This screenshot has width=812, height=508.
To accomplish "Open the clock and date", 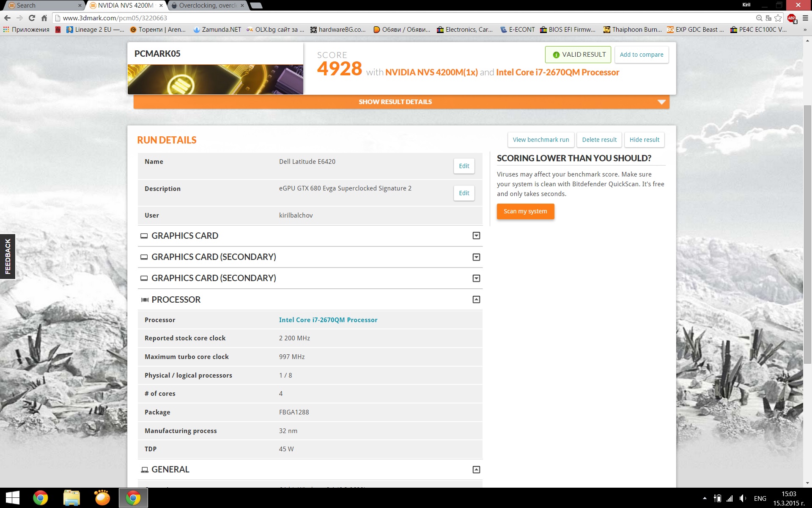I will [789, 498].
